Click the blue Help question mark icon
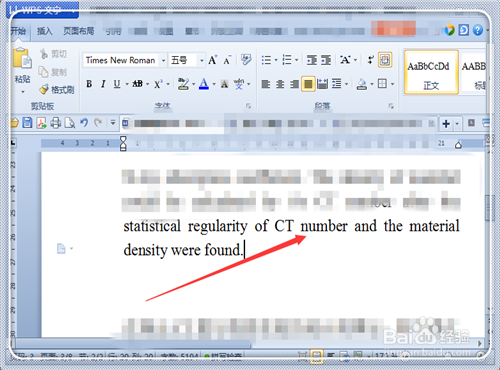This screenshot has width=500, height=370. (x=478, y=30)
